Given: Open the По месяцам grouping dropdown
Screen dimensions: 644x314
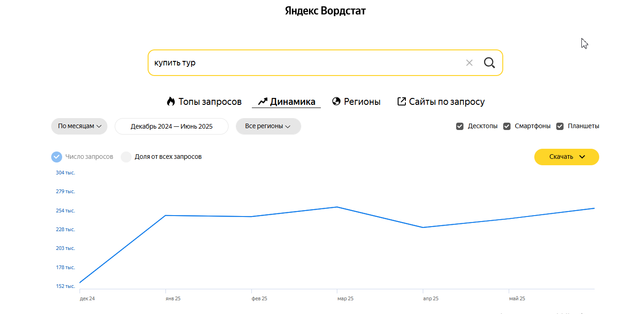Looking at the screenshot, I should coord(79,126).
